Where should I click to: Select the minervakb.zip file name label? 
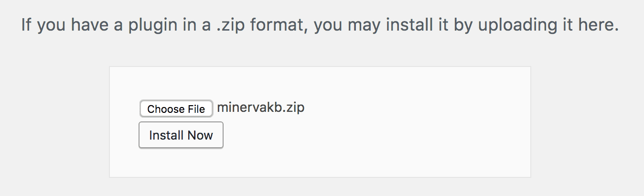(261, 108)
